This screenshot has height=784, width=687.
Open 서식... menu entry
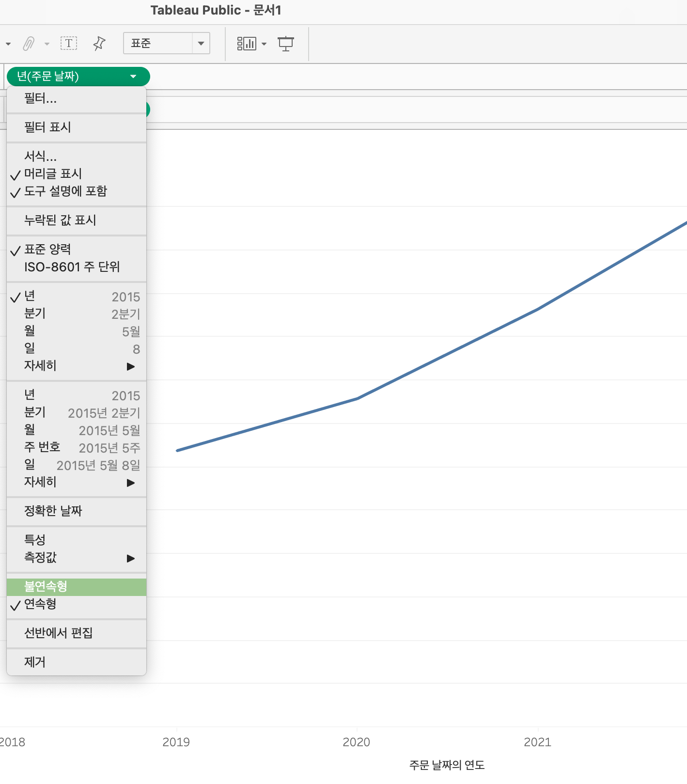77,156
